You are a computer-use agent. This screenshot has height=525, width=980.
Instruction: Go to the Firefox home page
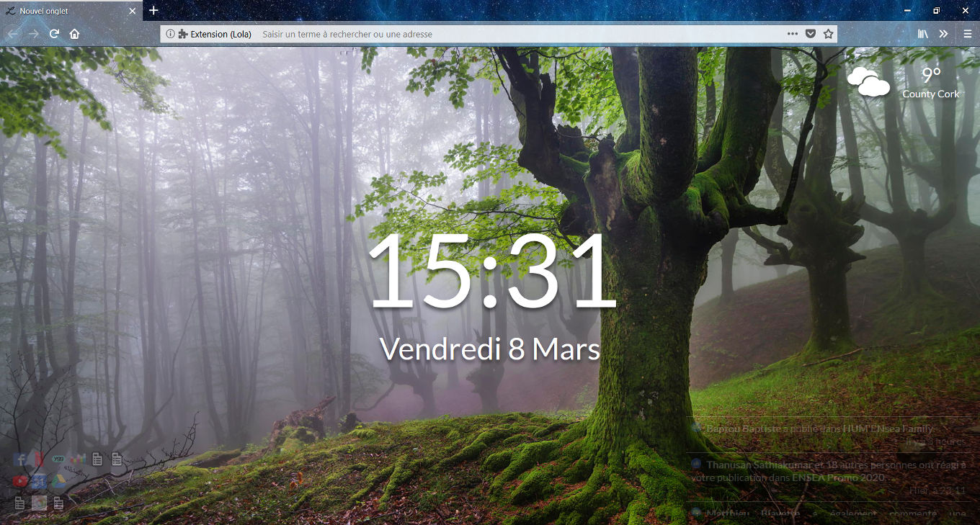(x=74, y=34)
